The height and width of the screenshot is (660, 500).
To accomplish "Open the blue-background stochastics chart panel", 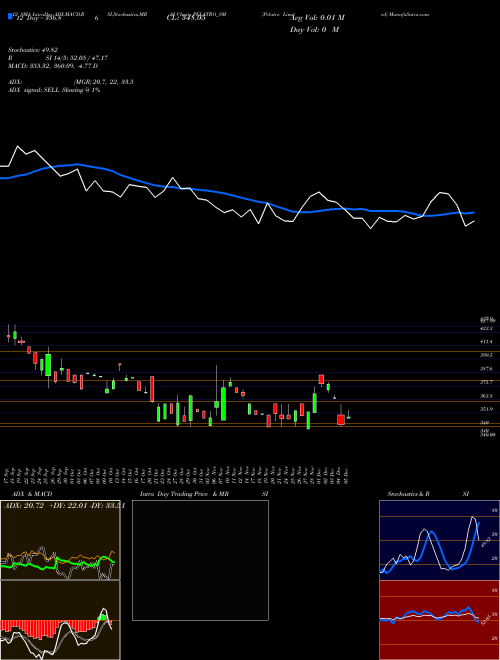I will click(x=439, y=540).
